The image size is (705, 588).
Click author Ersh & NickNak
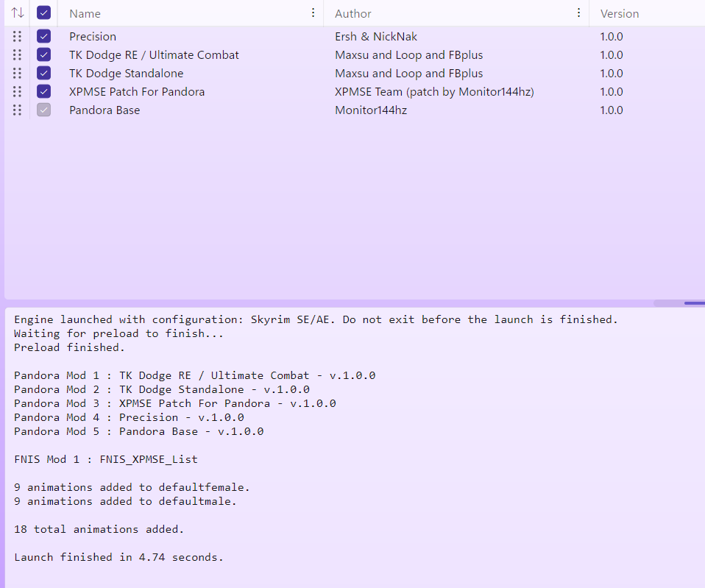pos(376,36)
